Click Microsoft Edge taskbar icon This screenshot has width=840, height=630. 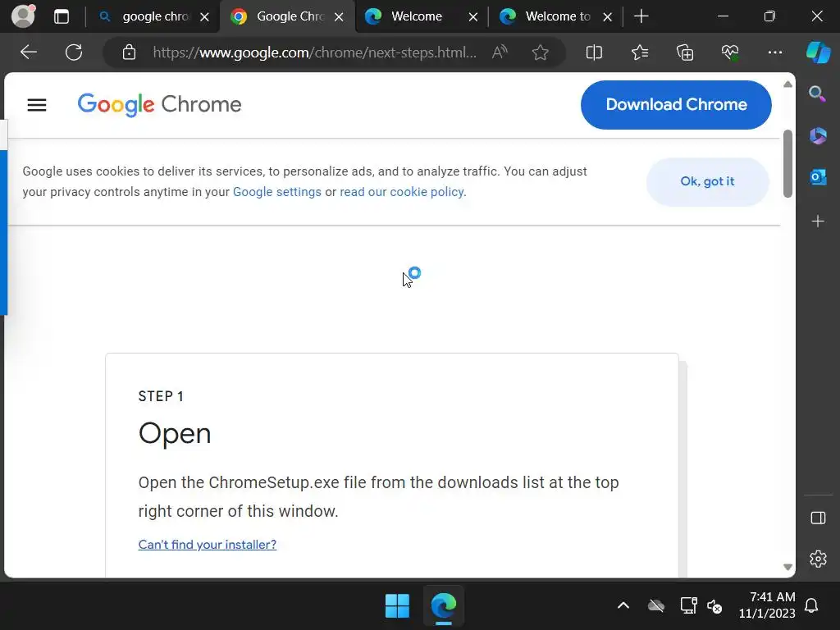click(444, 606)
